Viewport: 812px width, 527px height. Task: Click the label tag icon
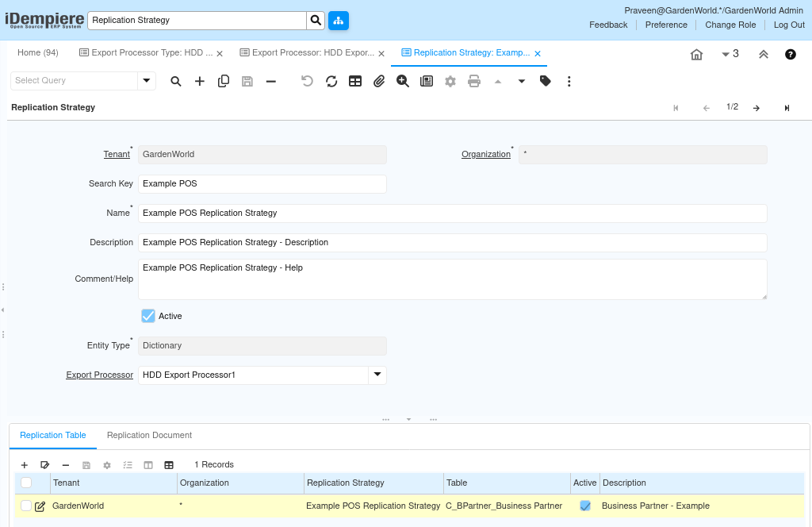(546, 81)
